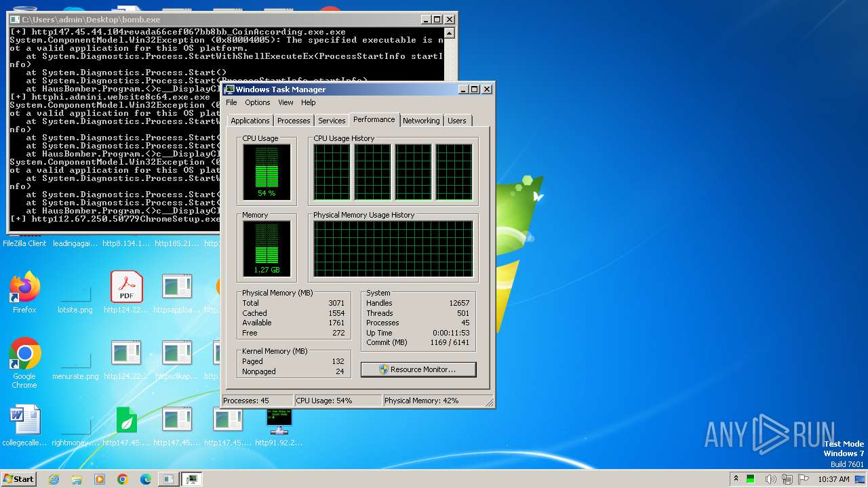Switch to the Services tab
This screenshot has width=868, height=488.
coord(332,121)
